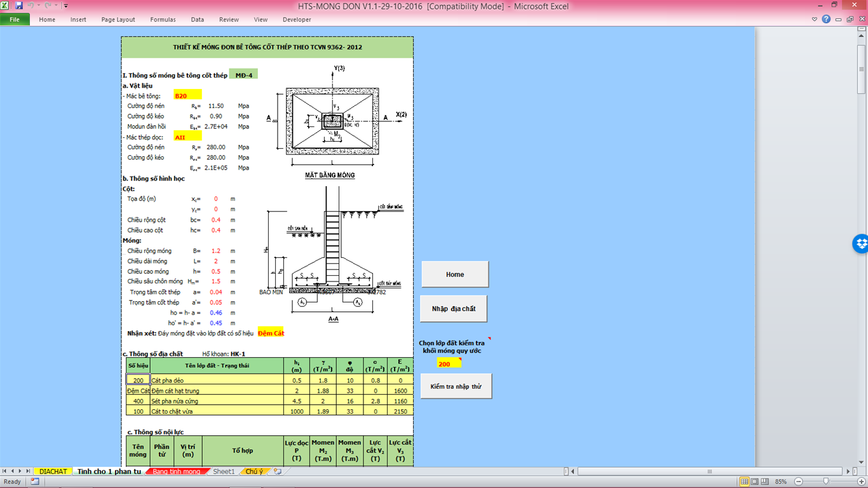Jump to the first sheet tab arrow
The image size is (868, 488).
click(5, 471)
